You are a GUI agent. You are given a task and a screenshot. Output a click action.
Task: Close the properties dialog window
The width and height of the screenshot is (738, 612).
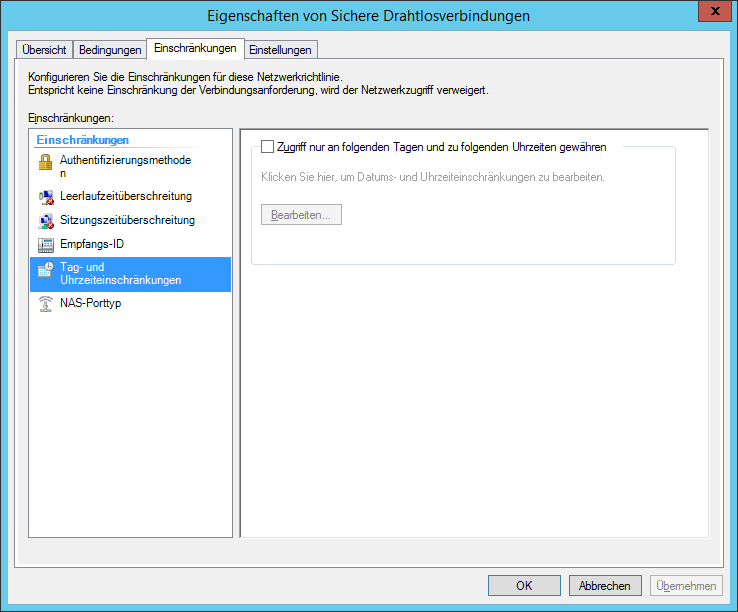coord(715,11)
